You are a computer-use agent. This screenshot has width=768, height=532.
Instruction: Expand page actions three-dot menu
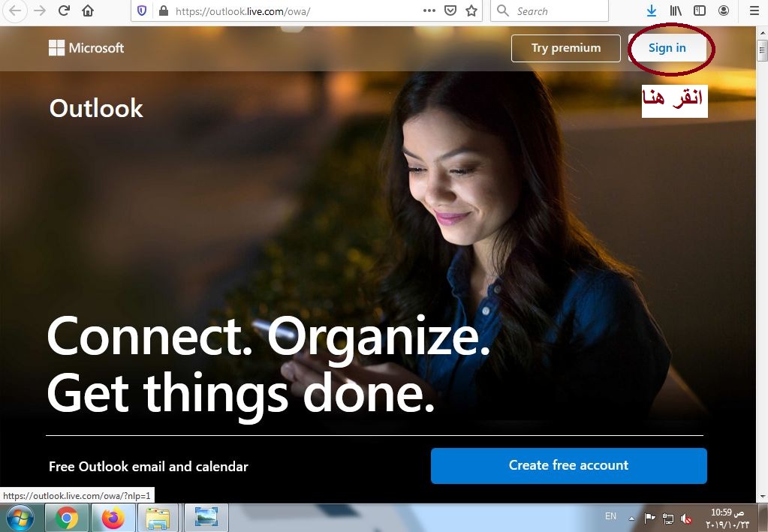tap(429, 11)
